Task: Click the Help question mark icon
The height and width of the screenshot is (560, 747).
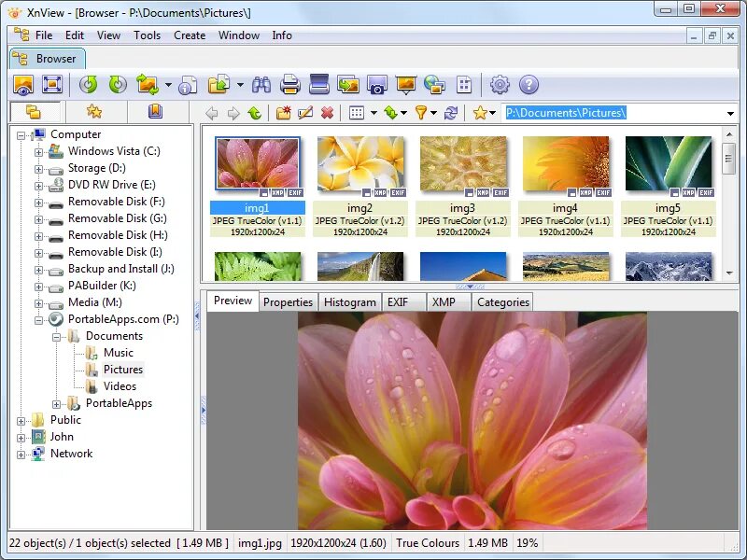Action: pyautogui.click(x=529, y=84)
